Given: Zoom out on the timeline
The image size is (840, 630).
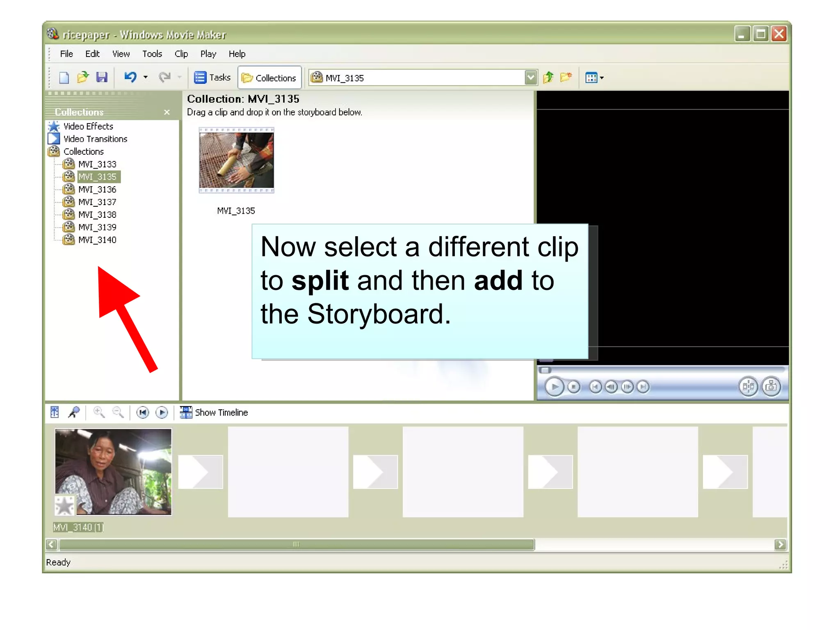Looking at the screenshot, I should [x=118, y=412].
